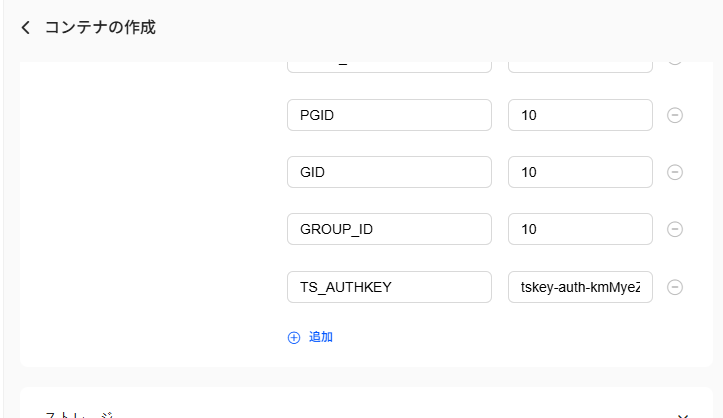Edit the value field for GID
Screen dimensions: 723x418
click(580, 172)
